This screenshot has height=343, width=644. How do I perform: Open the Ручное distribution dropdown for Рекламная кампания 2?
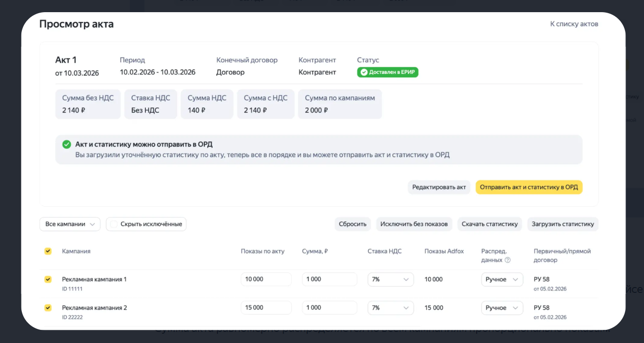point(501,307)
